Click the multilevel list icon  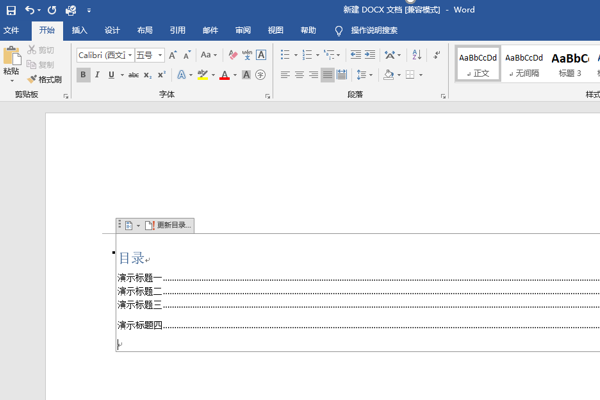tap(329, 55)
